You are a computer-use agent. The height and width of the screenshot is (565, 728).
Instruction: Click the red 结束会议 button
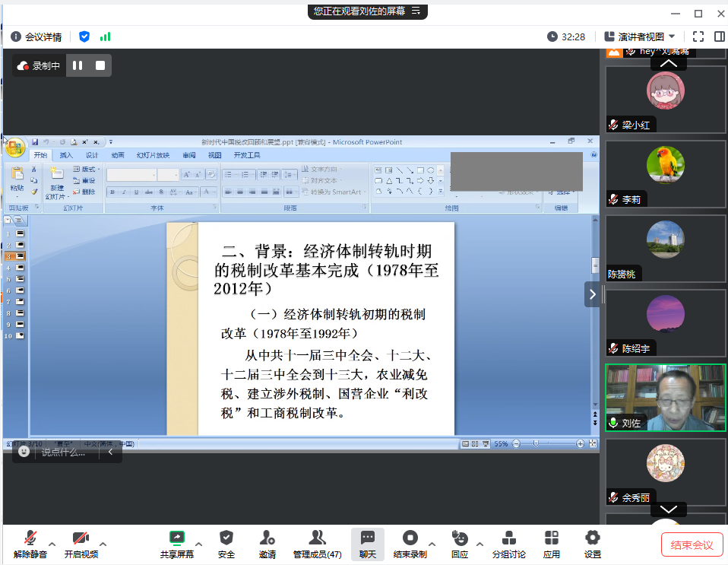coord(692,544)
